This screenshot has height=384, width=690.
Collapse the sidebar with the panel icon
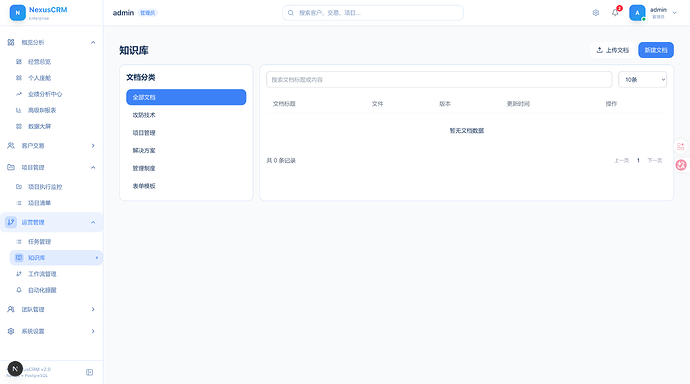[89, 372]
